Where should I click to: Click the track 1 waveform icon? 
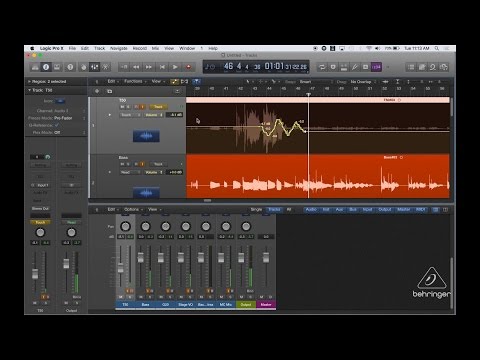146,136
